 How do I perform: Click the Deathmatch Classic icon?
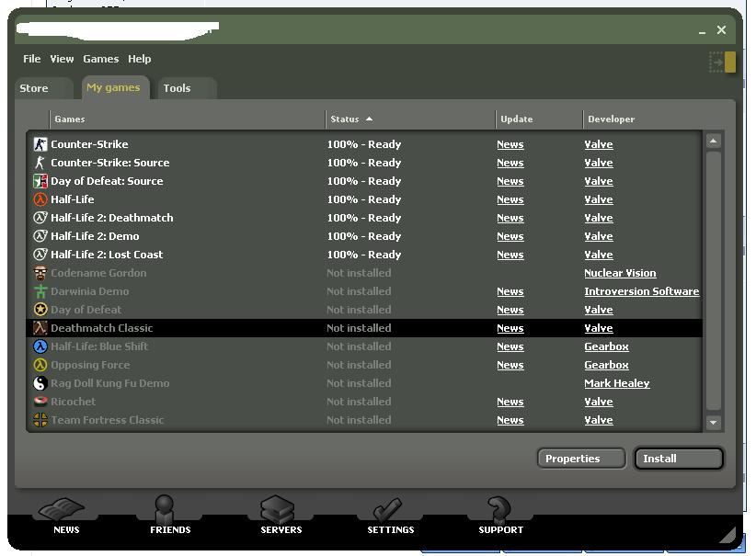point(40,328)
